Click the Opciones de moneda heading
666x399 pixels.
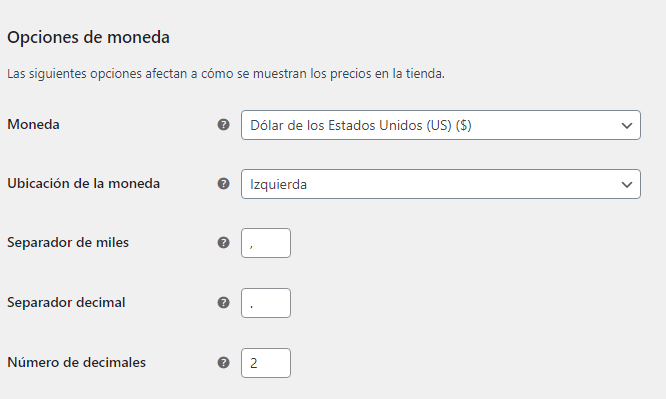(88, 37)
